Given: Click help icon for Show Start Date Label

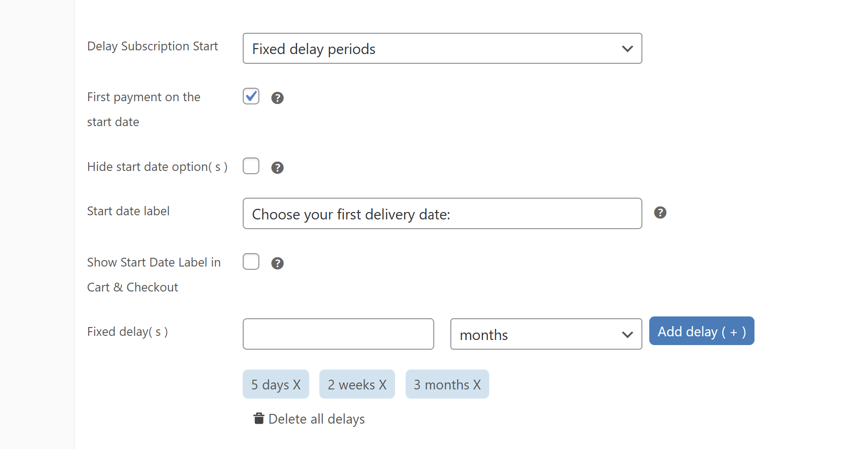Looking at the screenshot, I should tap(277, 263).
